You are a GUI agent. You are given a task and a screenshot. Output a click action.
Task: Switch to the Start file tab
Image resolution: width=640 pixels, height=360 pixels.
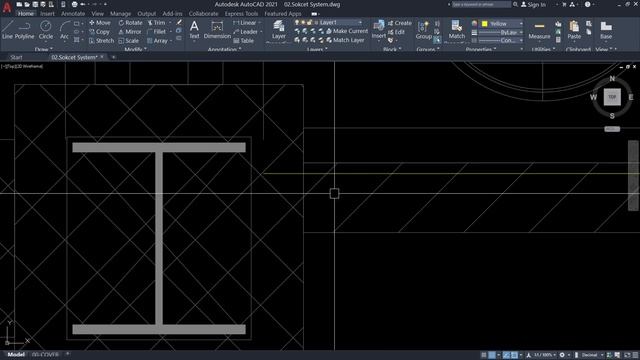pos(16,58)
